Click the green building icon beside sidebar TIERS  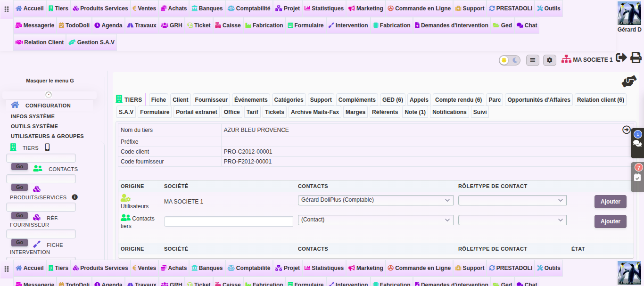[13, 147]
